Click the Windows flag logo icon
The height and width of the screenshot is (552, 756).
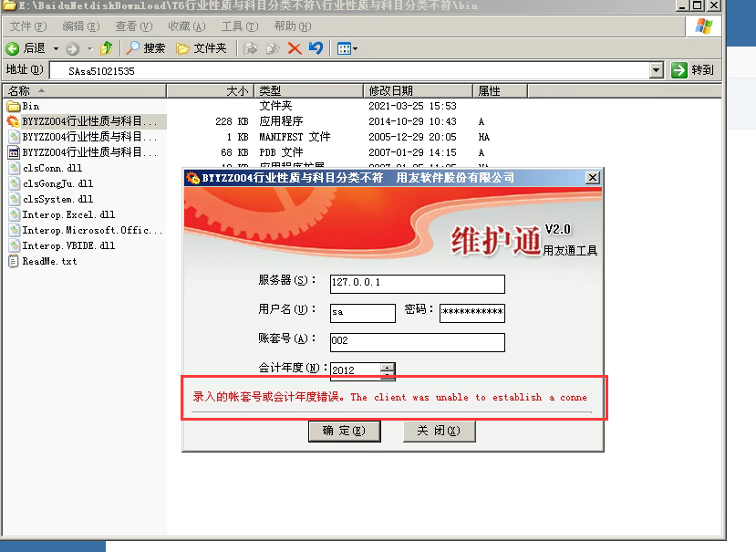(x=703, y=26)
